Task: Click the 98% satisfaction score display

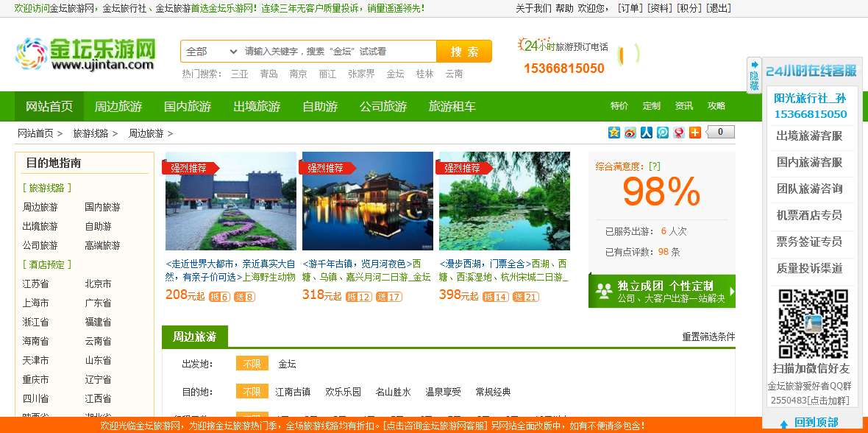Action: (x=661, y=191)
